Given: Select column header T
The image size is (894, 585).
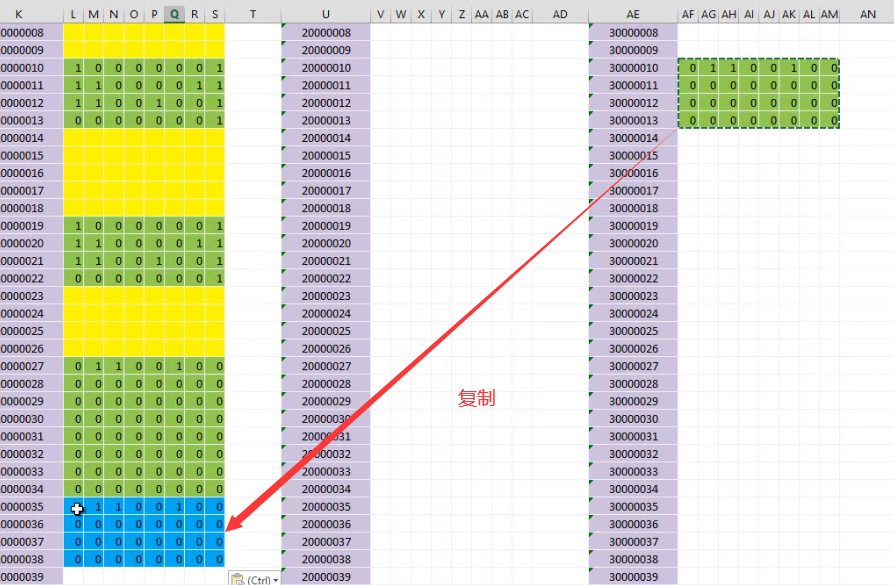Looking at the screenshot, I should (250, 14).
